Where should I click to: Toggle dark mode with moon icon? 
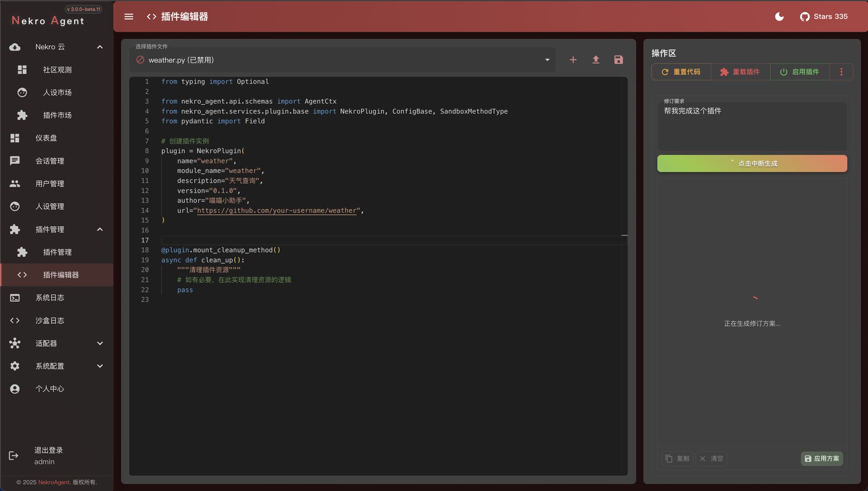(x=779, y=17)
